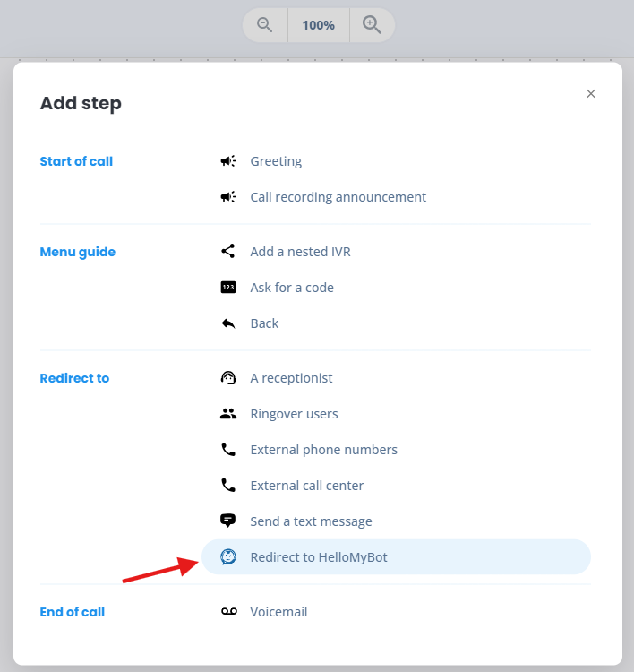Click the nested IVR share icon
Screen dimensions: 634x672
[227, 251]
